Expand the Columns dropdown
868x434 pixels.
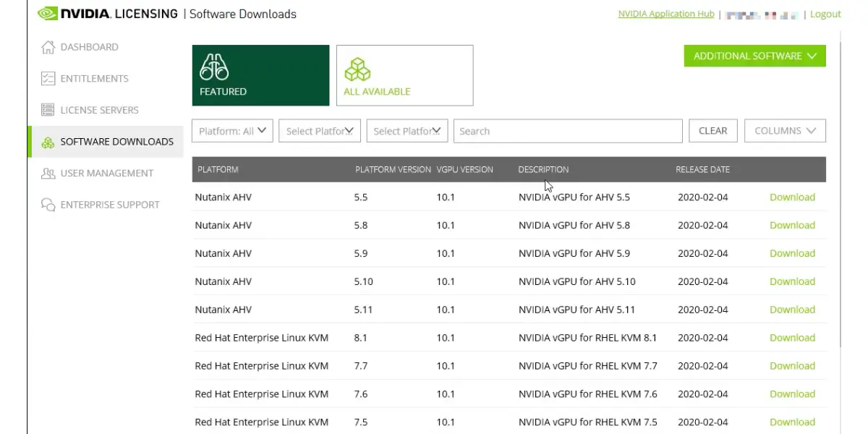[785, 131]
